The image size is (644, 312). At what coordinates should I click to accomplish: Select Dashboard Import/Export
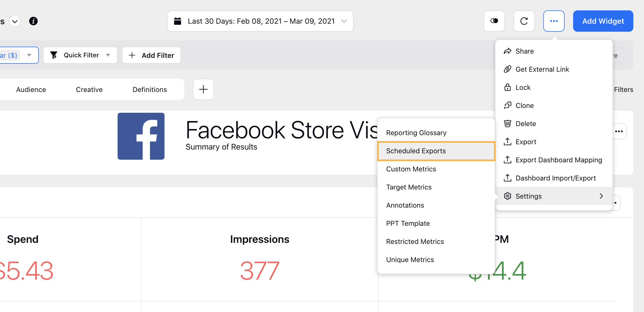point(554,178)
